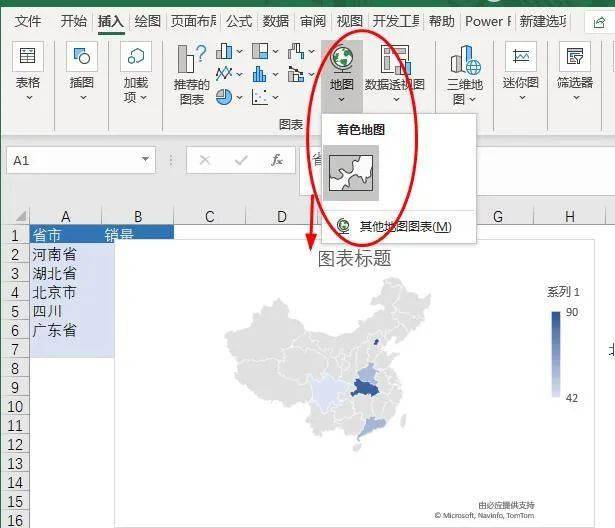Switch to the 公式 tab
The height and width of the screenshot is (528, 615).
[x=239, y=21]
